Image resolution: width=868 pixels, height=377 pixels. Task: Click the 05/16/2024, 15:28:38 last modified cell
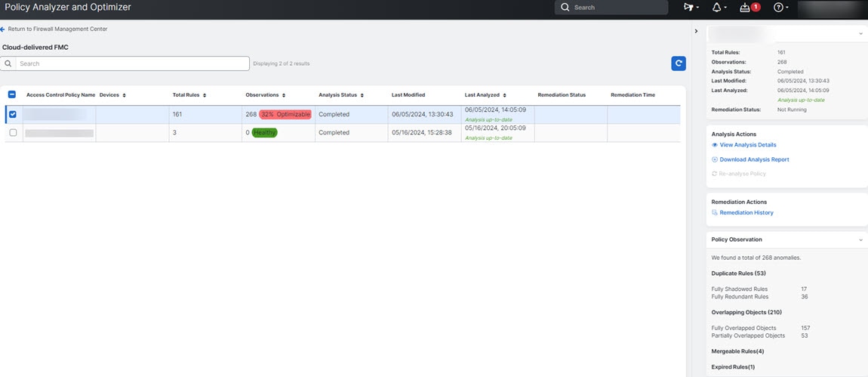point(423,132)
